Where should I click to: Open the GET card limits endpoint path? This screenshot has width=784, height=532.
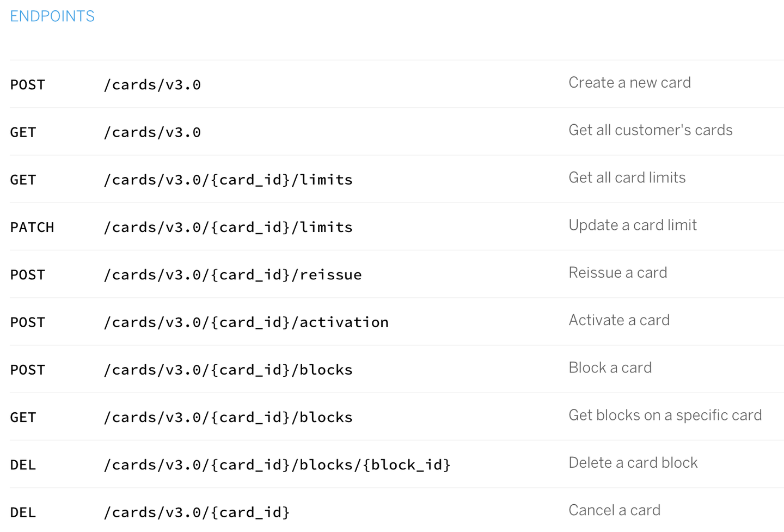[228, 180]
